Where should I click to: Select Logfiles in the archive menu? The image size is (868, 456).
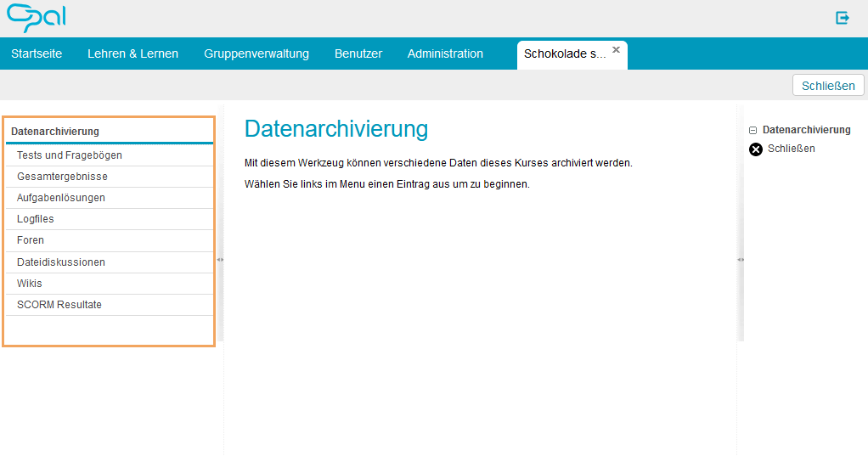36,219
